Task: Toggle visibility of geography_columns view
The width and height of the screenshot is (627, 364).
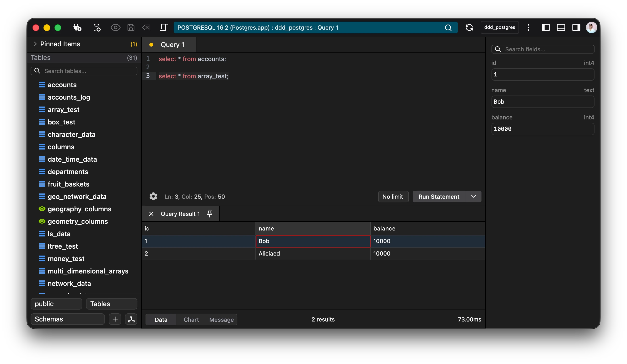Action: click(x=42, y=209)
